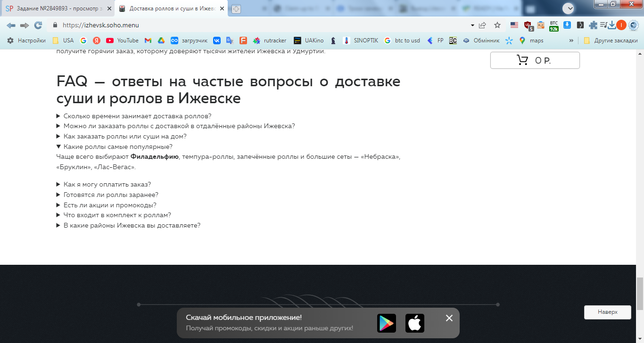
Task: Open the blue download arrow extension
Action: tap(568, 25)
